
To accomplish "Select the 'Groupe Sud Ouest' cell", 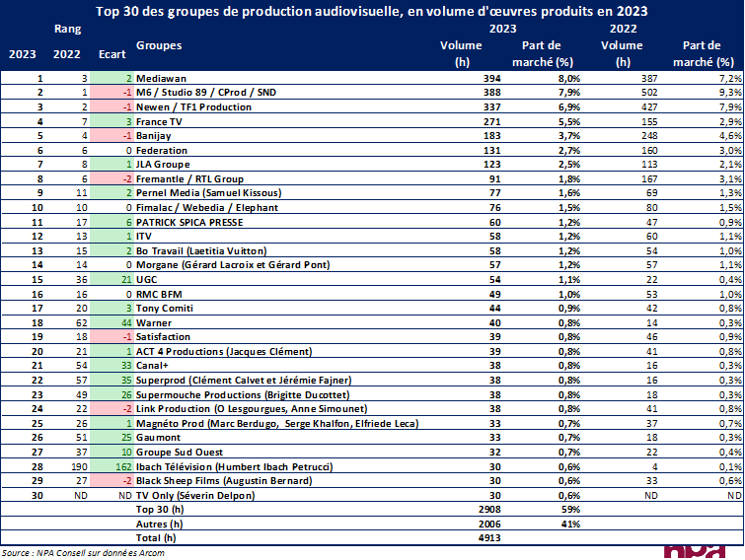I will pos(180,452).
